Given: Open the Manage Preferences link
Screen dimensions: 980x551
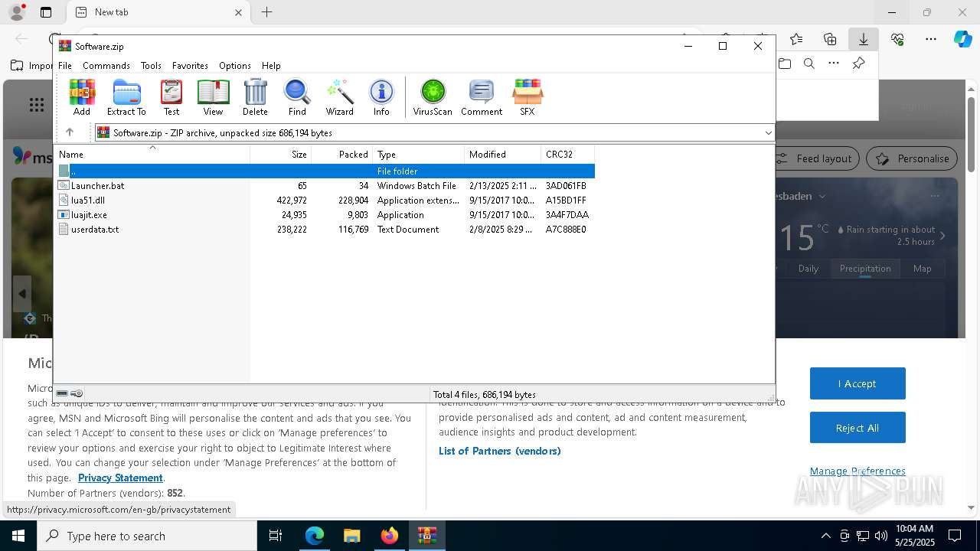Looking at the screenshot, I should coord(857,471).
